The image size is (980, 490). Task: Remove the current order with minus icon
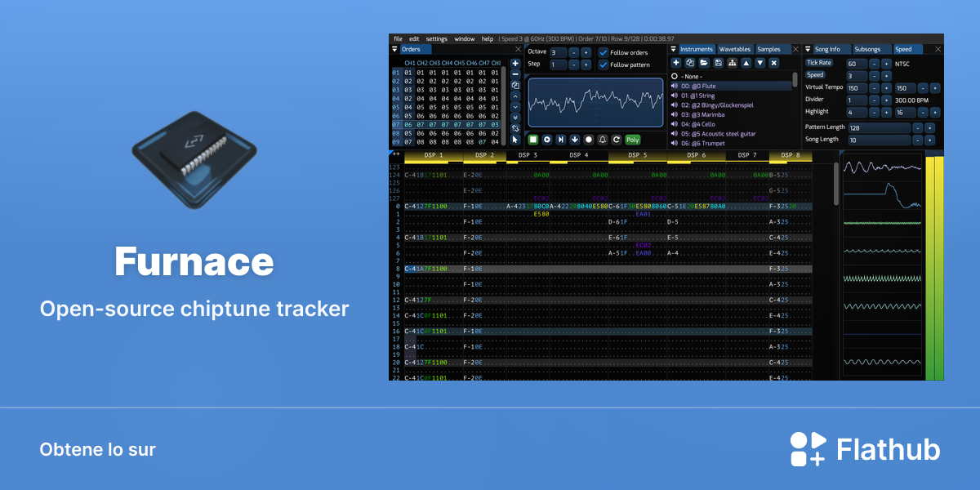515,73
